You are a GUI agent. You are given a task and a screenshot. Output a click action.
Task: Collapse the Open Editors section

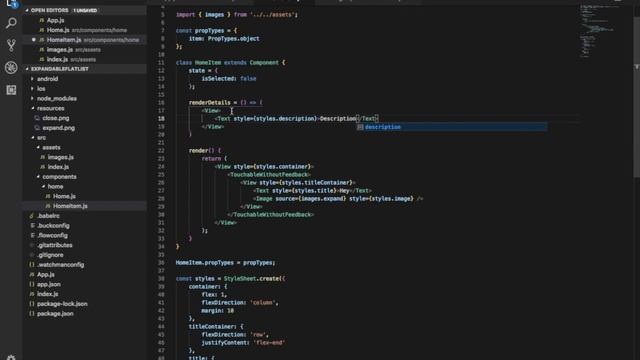pyautogui.click(x=84, y=10)
